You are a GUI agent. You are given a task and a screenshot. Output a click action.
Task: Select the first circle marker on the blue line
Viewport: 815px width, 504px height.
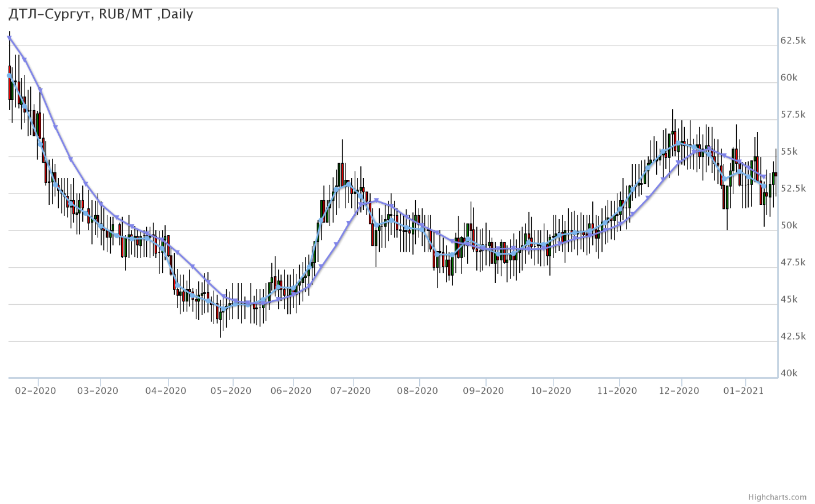9,75
